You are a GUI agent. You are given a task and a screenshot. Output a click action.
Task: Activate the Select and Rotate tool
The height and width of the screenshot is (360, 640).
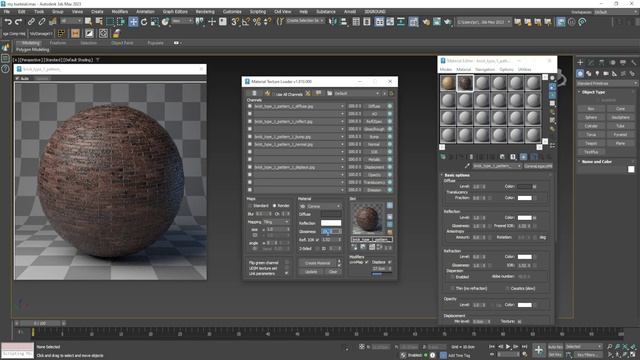click(x=144, y=22)
